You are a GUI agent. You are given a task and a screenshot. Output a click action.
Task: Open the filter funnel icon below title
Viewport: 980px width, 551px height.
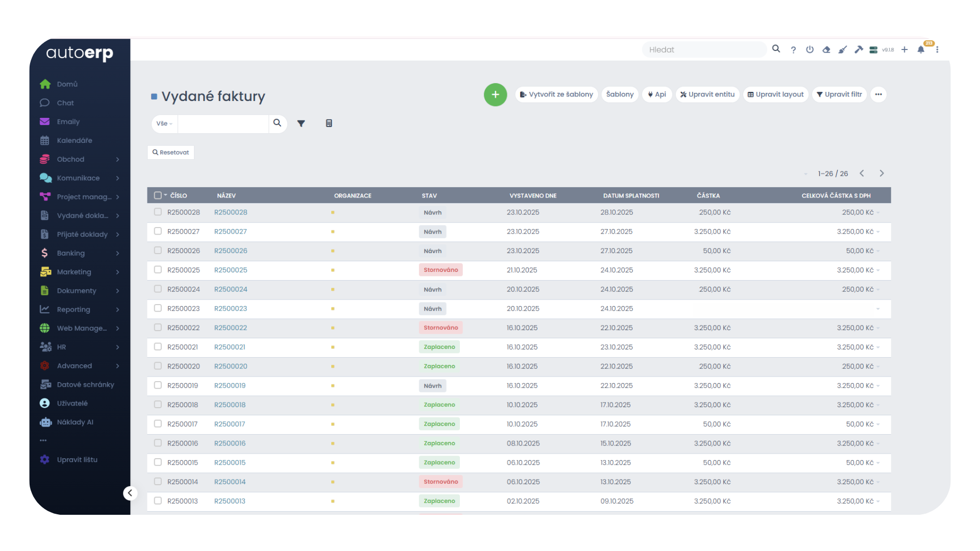tap(301, 123)
